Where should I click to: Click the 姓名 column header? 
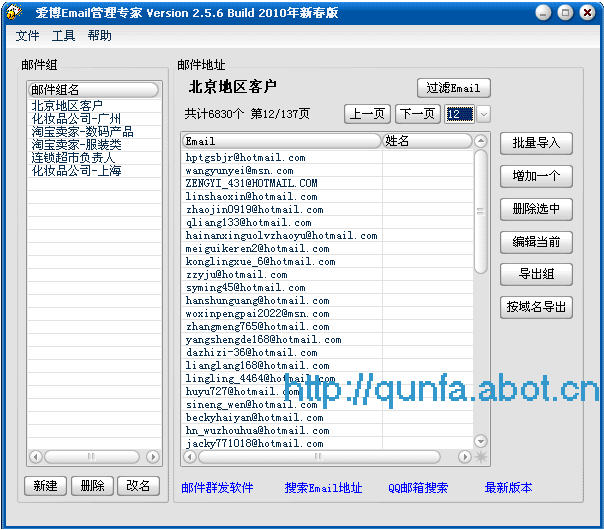(x=427, y=141)
